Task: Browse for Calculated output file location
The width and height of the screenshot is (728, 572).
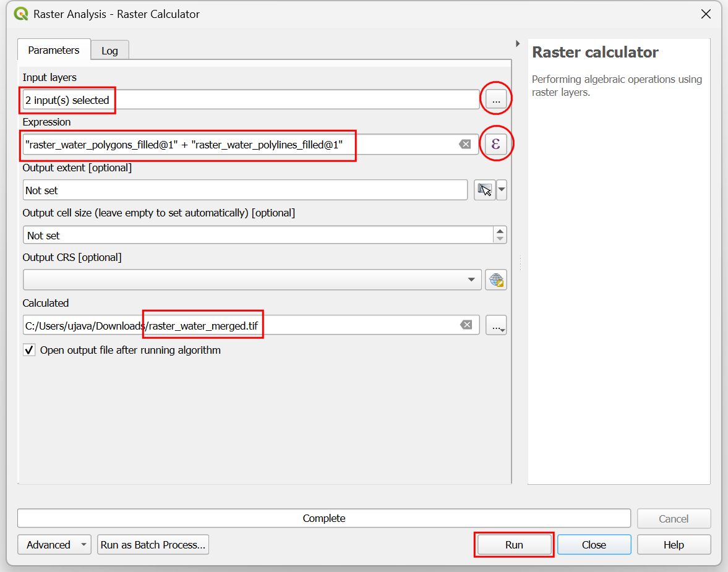Action: [x=496, y=325]
